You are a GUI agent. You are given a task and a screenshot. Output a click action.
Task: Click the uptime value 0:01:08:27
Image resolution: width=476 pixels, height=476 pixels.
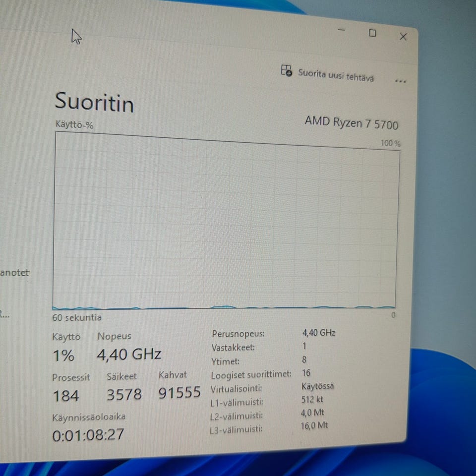[x=88, y=435]
